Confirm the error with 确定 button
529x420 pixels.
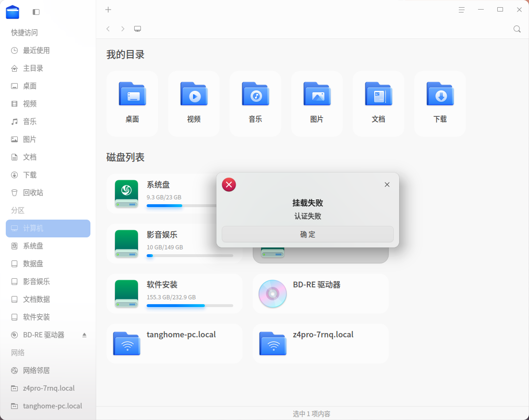click(308, 235)
